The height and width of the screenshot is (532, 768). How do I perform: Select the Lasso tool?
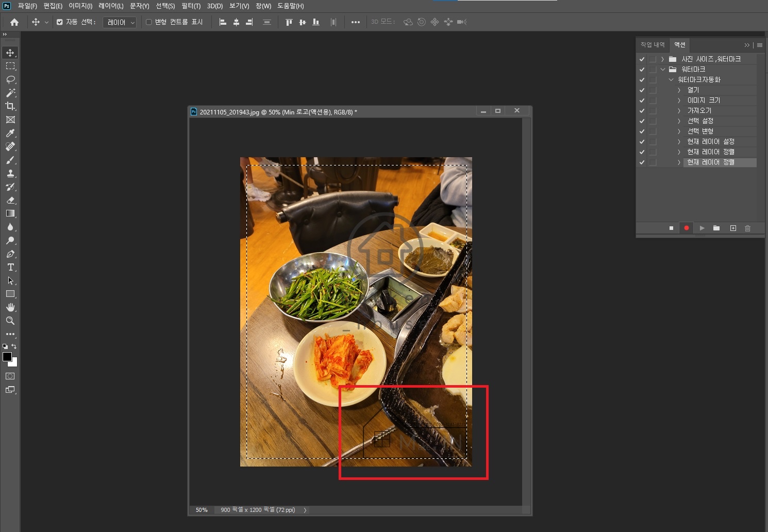(10, 79)
